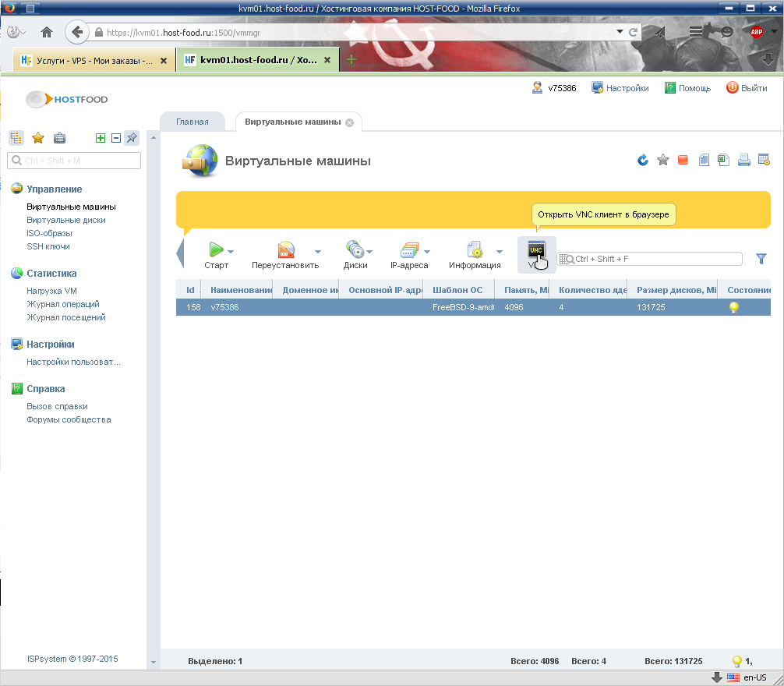The height and width of the screenshot is (686, 784).
Task: Click the Выйти logout link
Action: click(747, 88)
